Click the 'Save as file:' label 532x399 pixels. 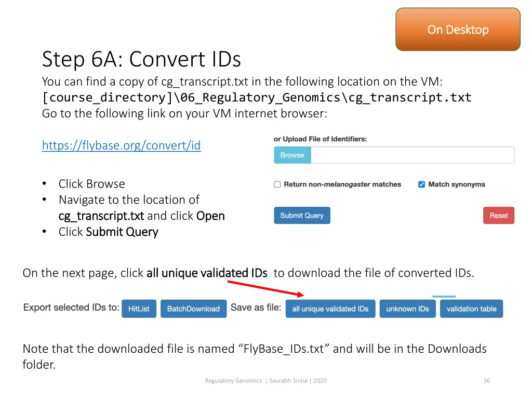coord(256,308)
